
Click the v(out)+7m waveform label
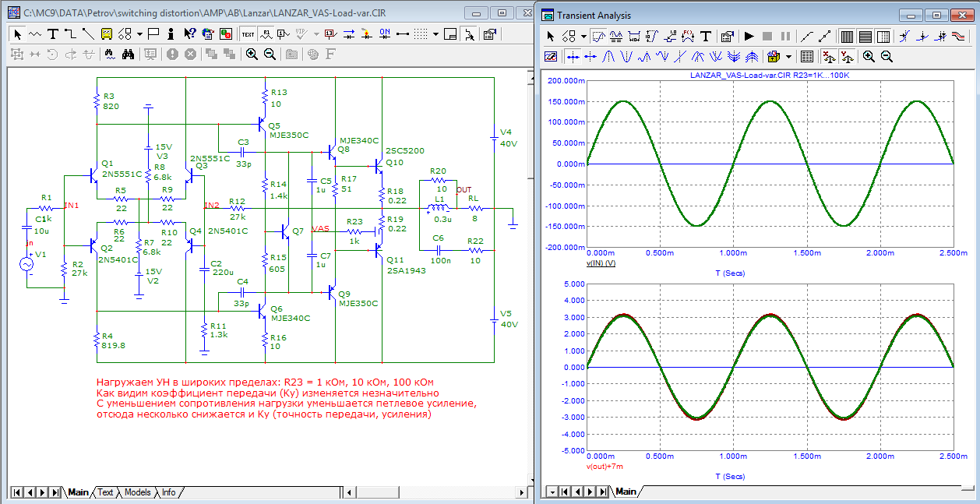point(606,467)
